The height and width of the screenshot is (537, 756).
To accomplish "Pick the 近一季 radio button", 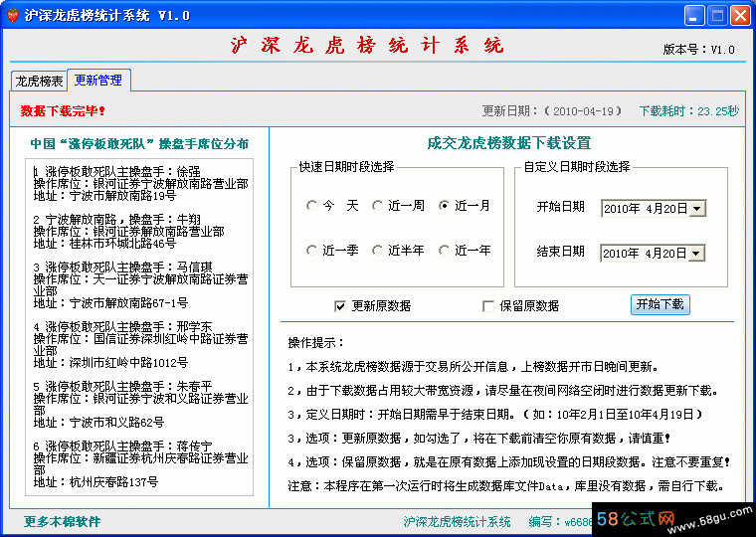I will pyautogui.click(x=312, y=251).
